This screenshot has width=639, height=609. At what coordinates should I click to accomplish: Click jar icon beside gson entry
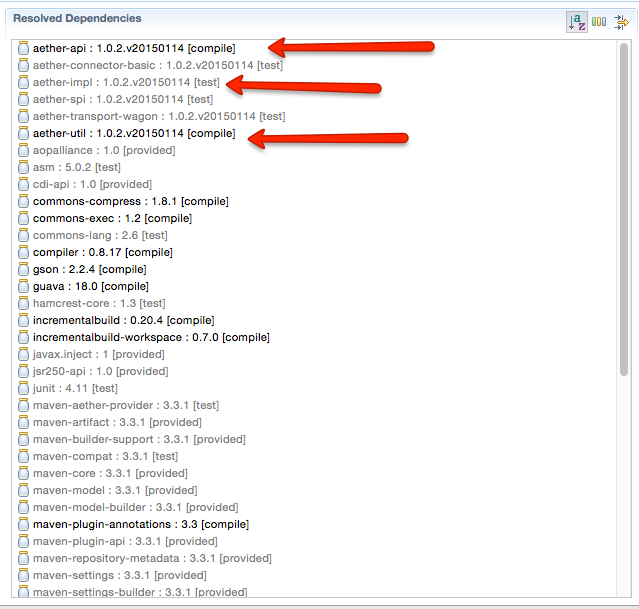(x=24, y=269)
